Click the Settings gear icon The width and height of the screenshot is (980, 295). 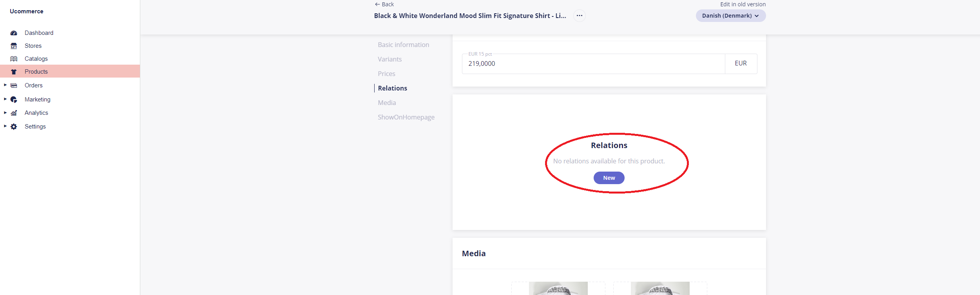[x=14, y=127]
